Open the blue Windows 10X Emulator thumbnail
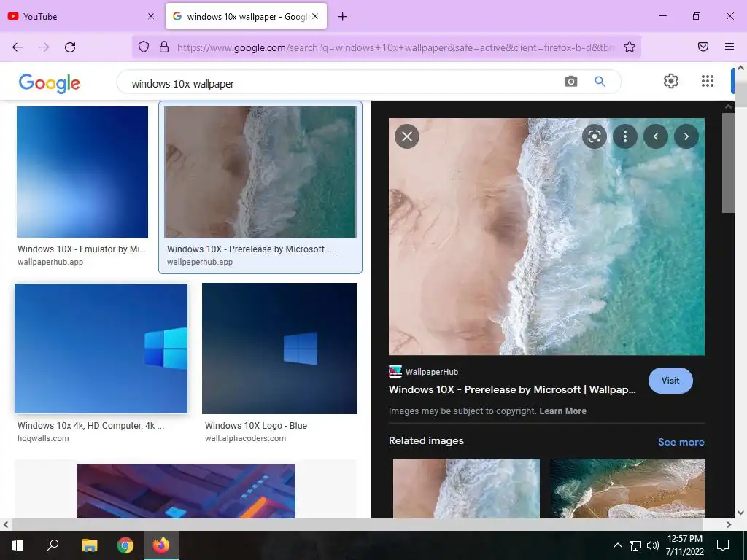 pyautogui.click(x=82, y=172)
